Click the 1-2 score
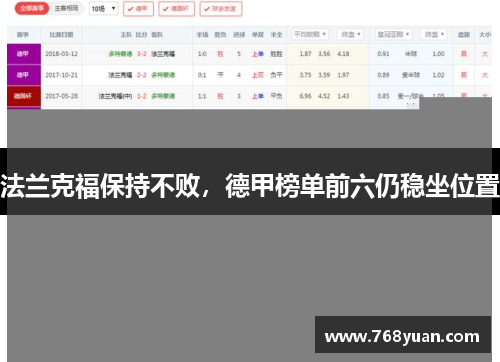This screenshot has height=362, width=500. coord(142,96)
